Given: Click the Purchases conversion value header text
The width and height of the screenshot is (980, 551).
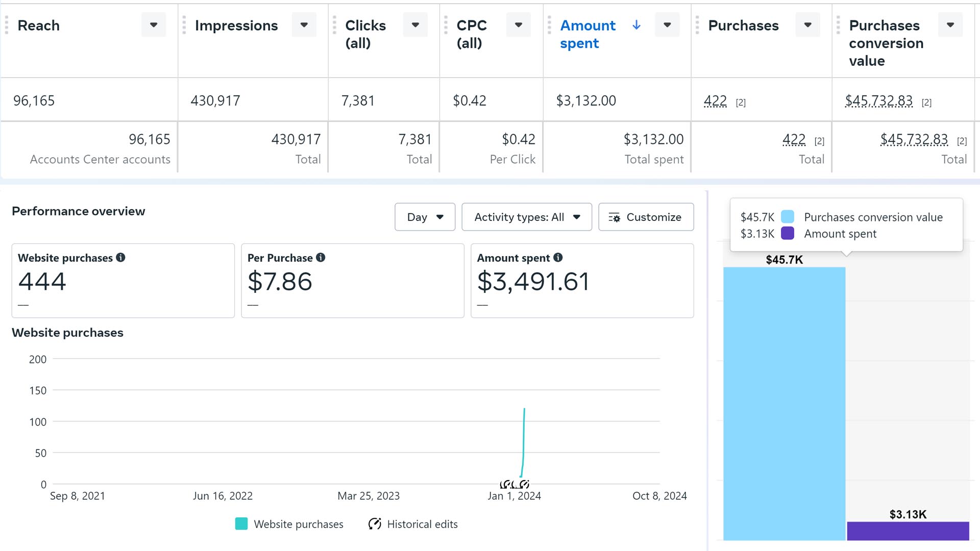Looking at the screenshot, I should tap(886, 43).
